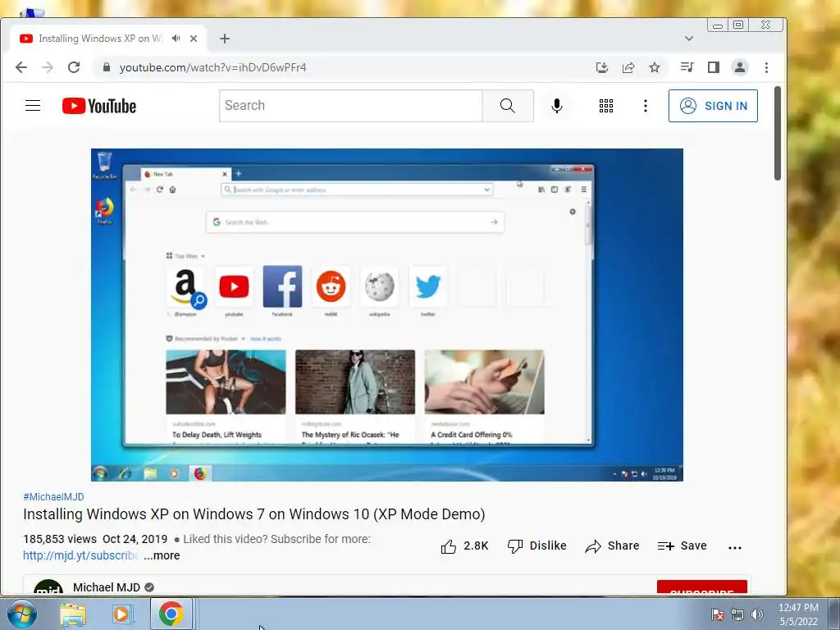Reload the YouTube page
Screen dimensions: 840x630
pos(74,67)
